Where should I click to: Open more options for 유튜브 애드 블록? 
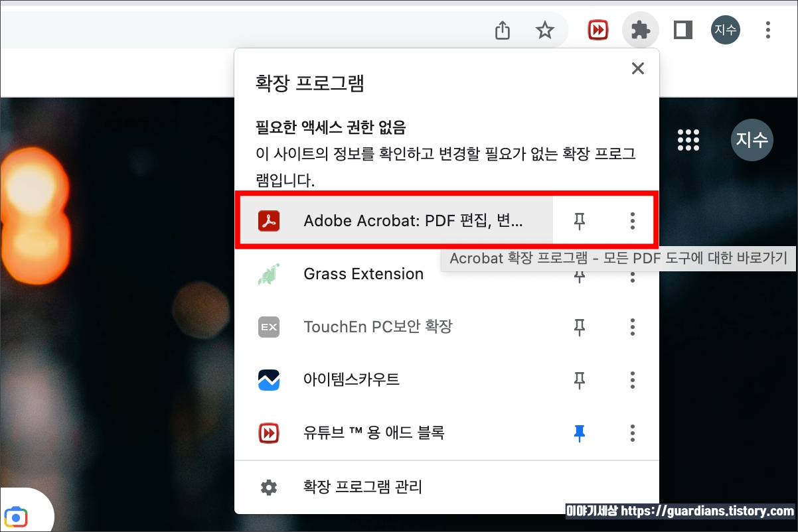point(633,433)
